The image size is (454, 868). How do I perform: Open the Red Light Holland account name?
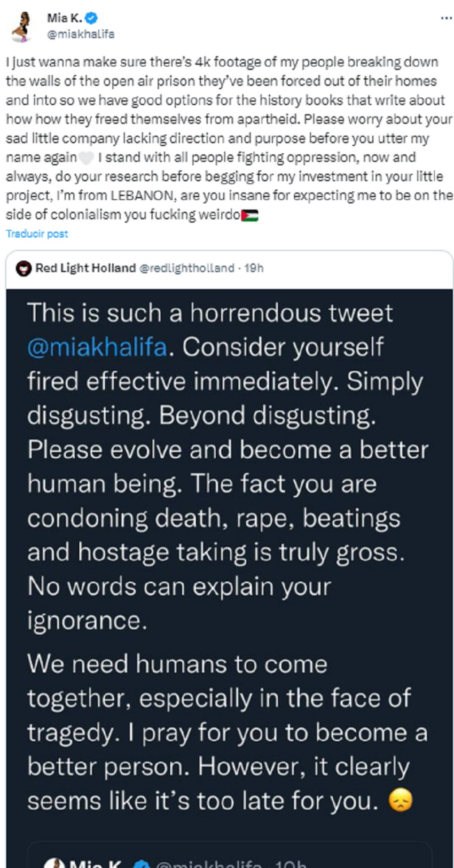click(x=86, y=268)
